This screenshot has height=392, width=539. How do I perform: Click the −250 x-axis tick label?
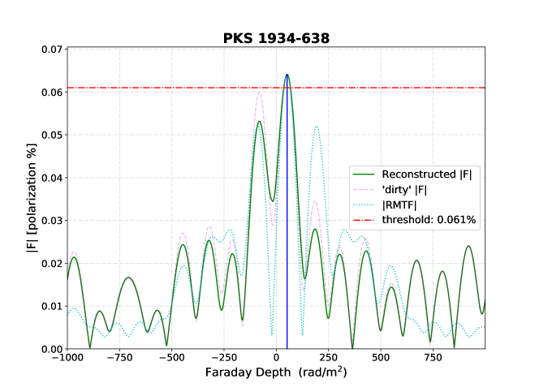(223, 358)
